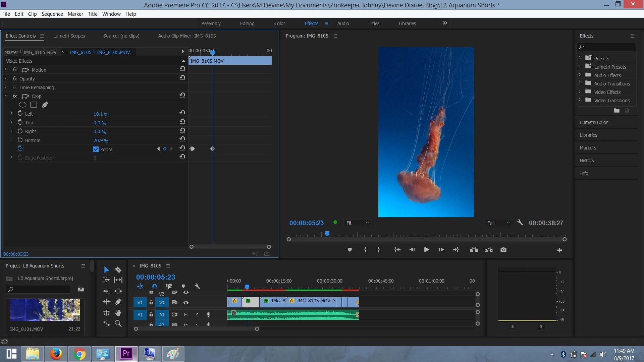644x362 pixels.
Task: Toggle the Snap magnet in timeline
Action: 154,286
